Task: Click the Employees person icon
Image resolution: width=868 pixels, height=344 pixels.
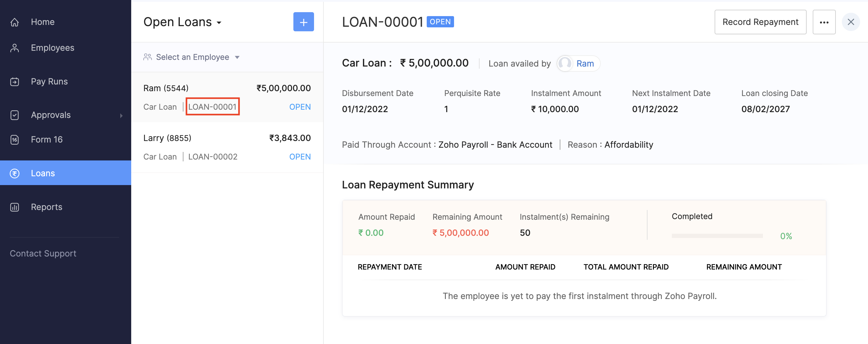Action: 15,48
